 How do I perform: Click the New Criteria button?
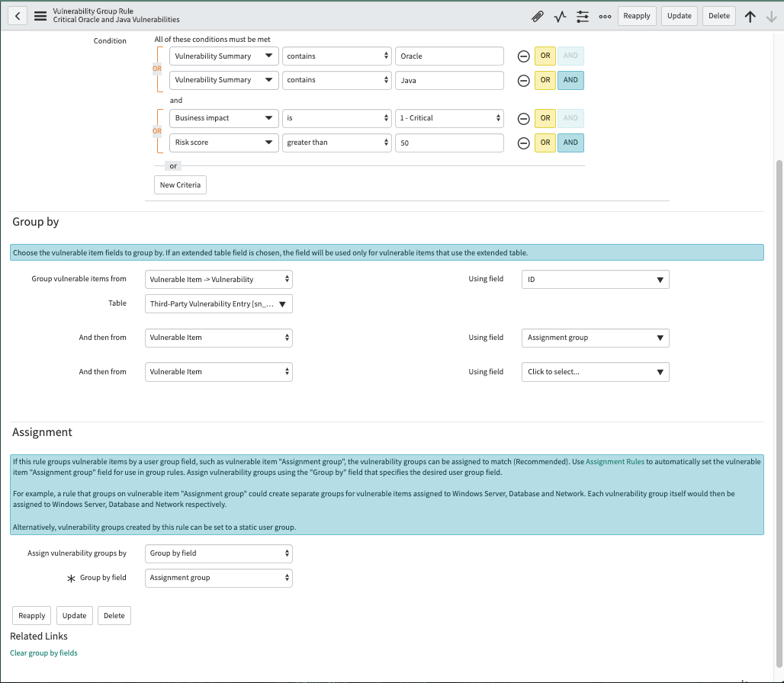click(x=180, y=185)
